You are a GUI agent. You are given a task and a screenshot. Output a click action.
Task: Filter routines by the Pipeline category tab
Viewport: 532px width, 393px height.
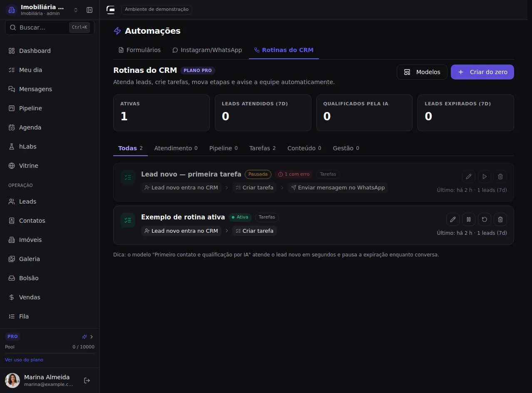tap(224, 148)
